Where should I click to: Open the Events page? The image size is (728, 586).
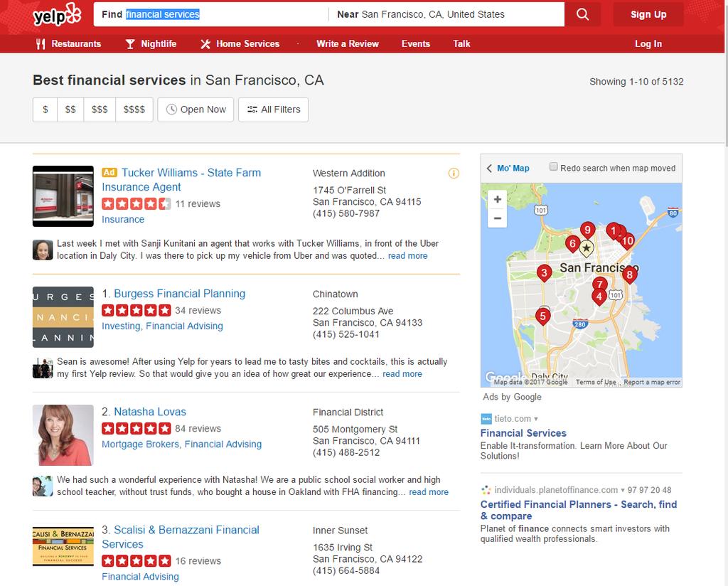point(415,43)
